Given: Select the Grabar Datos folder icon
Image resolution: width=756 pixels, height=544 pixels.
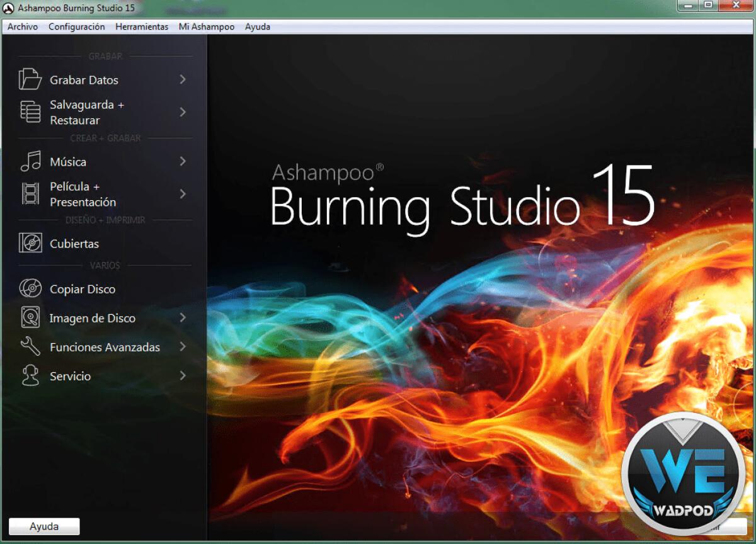Looking at the screenshot, I should click(x=30, y=79).
